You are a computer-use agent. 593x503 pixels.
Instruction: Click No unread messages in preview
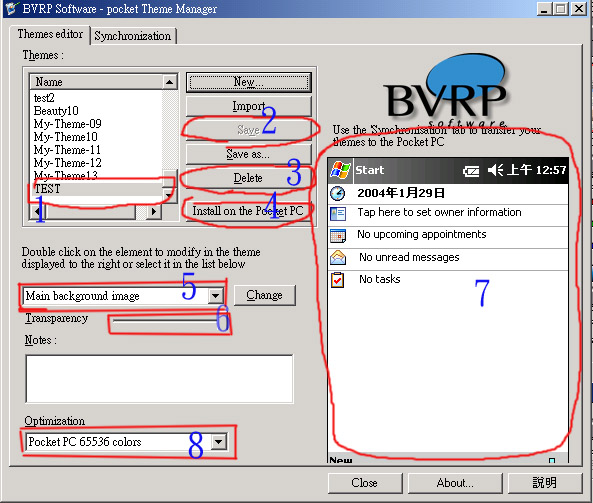409,257
